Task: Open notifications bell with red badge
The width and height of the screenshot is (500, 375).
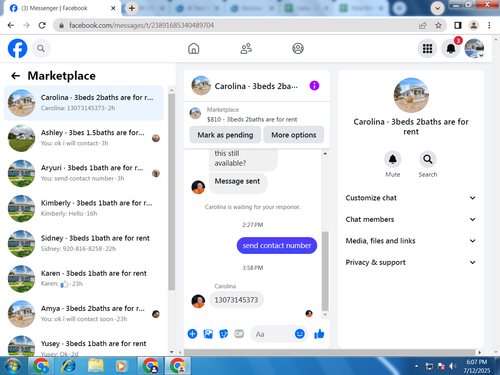Action: pyautogui.click(x=451, y=49)
